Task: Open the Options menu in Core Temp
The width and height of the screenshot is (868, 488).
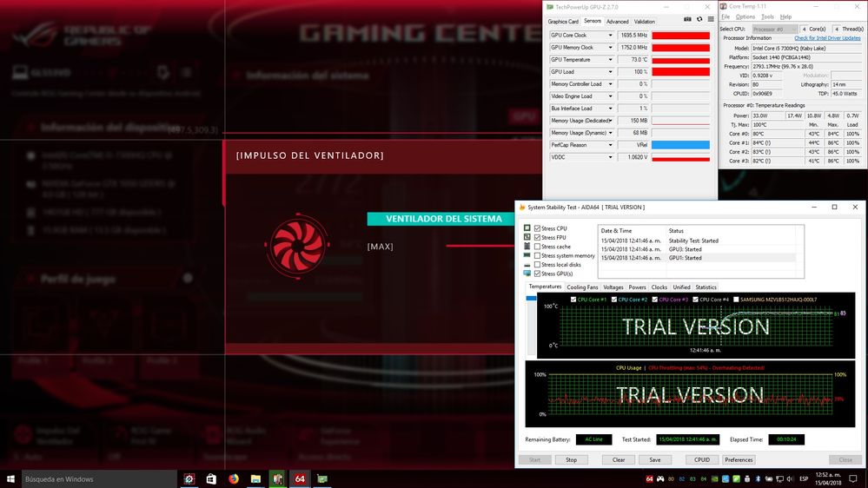Action: (745, 17)
